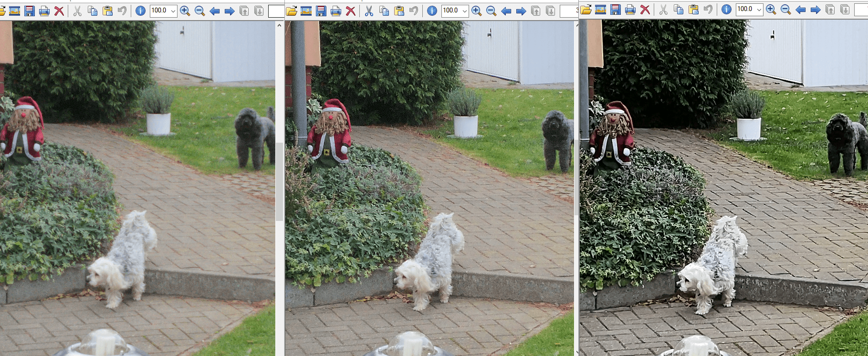The image size is (868, 356).
Task: Paste from clipboard in the left window
Action: click(107, 10)
